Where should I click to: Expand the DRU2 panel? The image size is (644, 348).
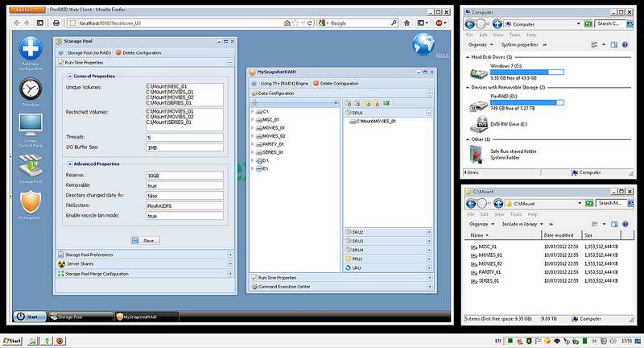tap(429, 232)
